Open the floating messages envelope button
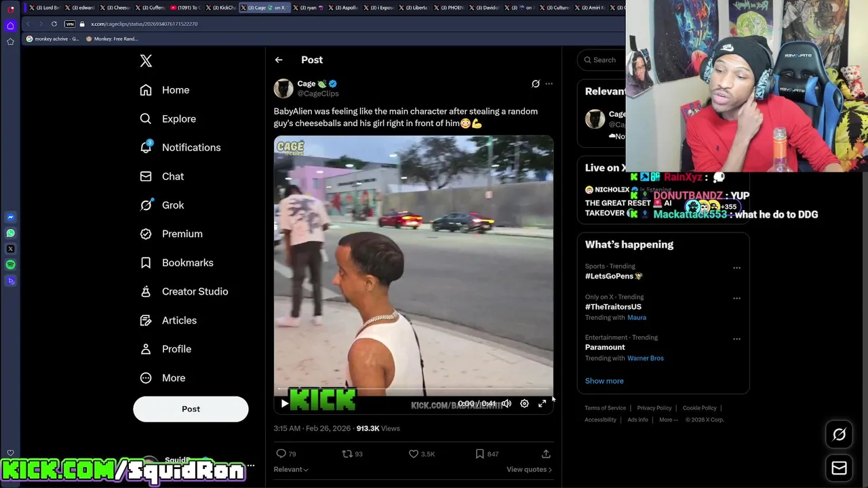868x488 pixels. [x=839, y=468]
